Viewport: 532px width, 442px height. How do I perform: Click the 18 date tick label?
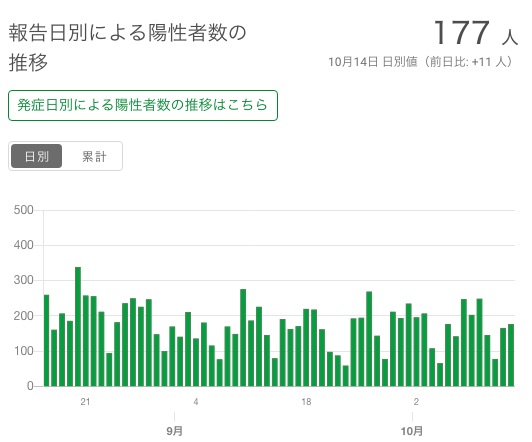(x=306, y=402)
